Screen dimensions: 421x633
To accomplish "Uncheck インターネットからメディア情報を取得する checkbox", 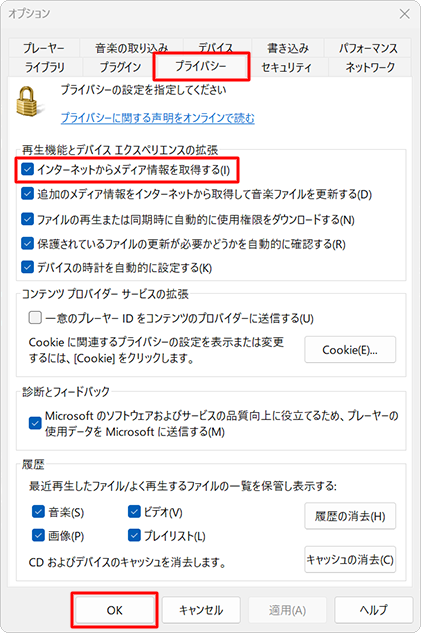I will click(27, 169).
